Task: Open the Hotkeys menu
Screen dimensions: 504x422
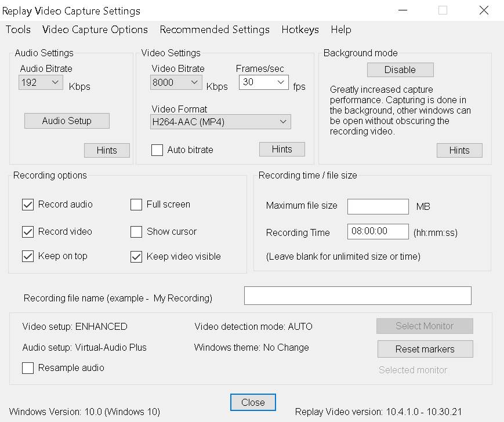Action: click(x=300, y=30)
